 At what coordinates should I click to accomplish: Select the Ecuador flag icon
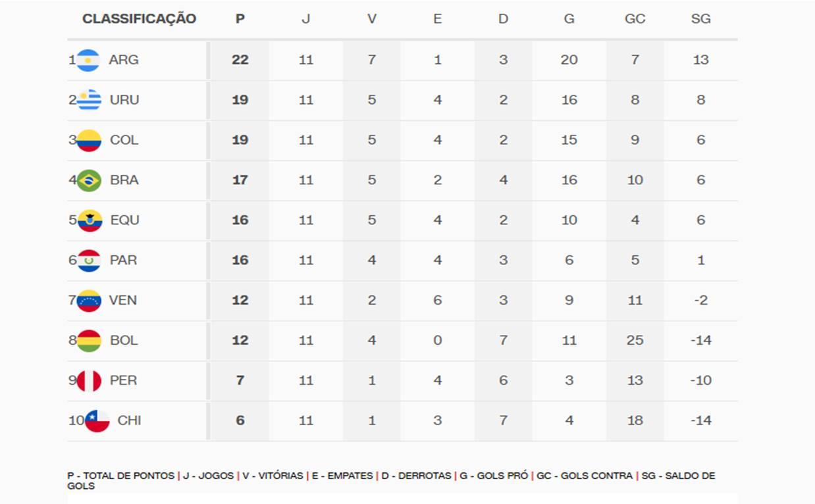tap(90, 220)
